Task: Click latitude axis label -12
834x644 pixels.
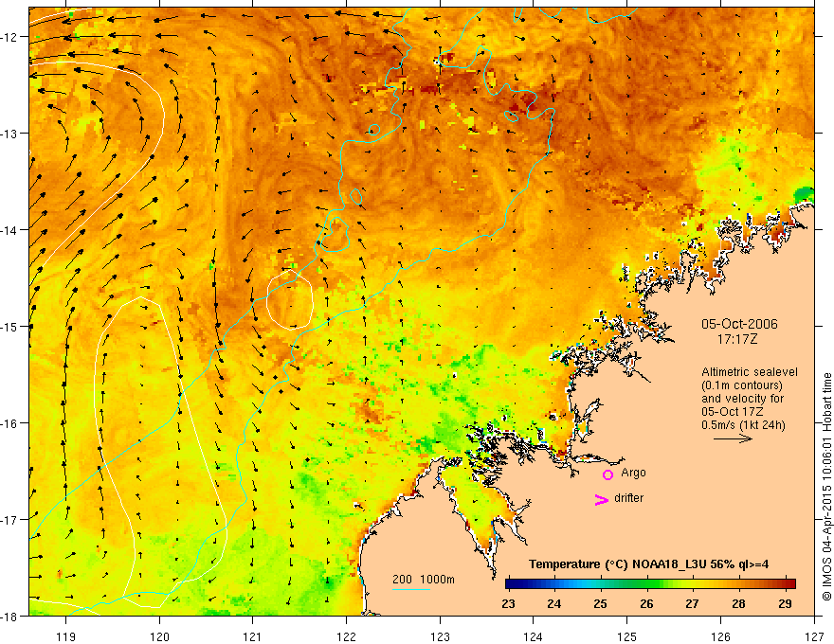Action: (11, 37)
